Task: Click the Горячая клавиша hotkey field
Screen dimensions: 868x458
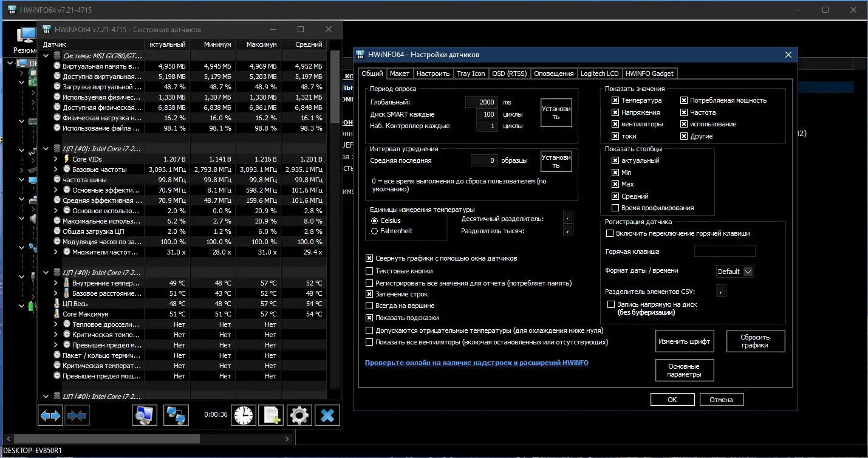Action: tap(725, 251)
